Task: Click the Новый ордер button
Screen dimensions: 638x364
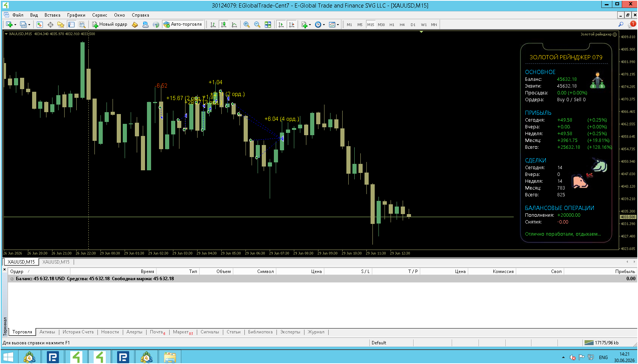Action: click(110, 25)
